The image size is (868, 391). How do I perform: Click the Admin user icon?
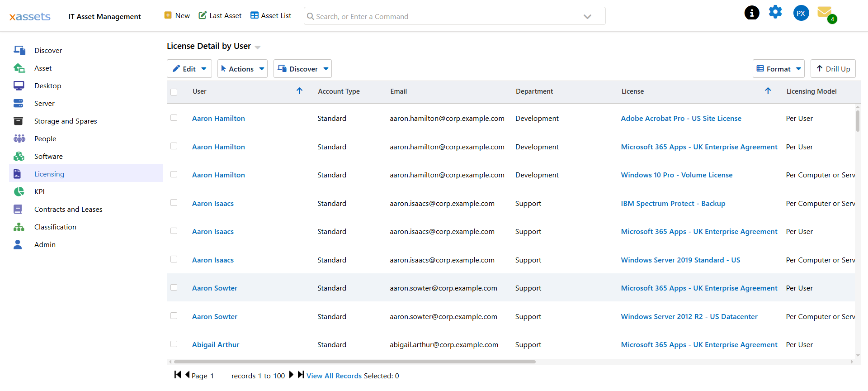tap(18, 244)
